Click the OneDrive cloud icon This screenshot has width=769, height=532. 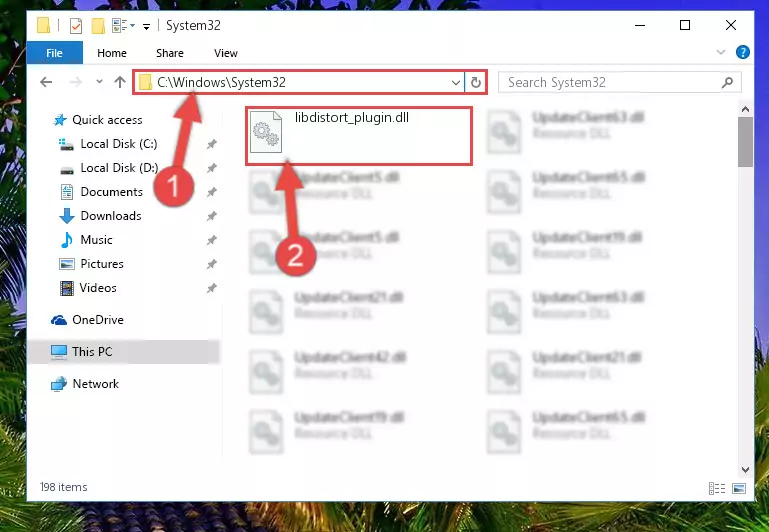(x=59, y=320)
